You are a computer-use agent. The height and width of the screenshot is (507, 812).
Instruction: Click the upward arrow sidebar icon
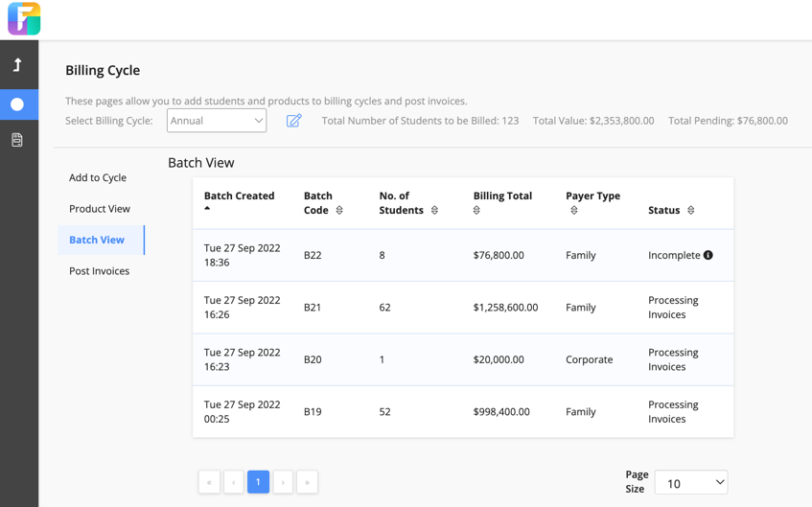(17, 65)
